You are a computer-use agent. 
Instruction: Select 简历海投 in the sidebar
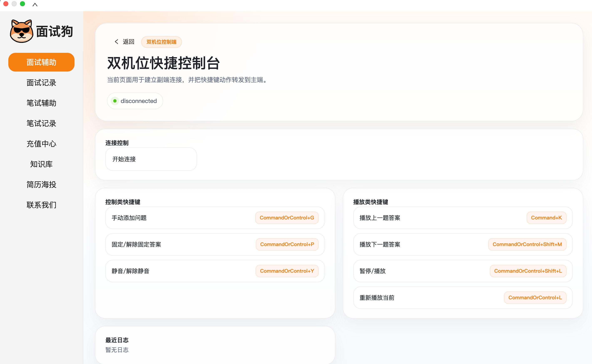[x=41, y=185]
